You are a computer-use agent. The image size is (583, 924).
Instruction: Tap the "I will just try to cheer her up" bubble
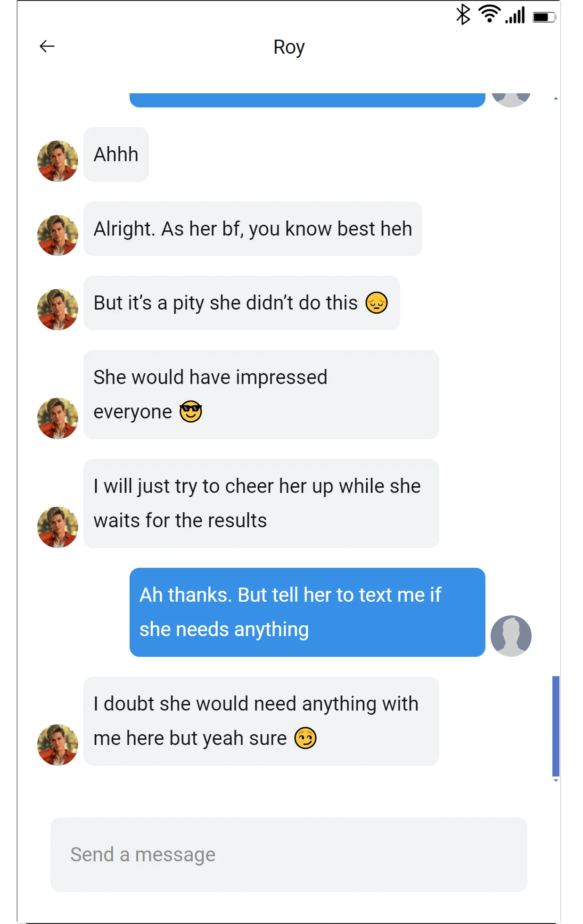(261, 503)
